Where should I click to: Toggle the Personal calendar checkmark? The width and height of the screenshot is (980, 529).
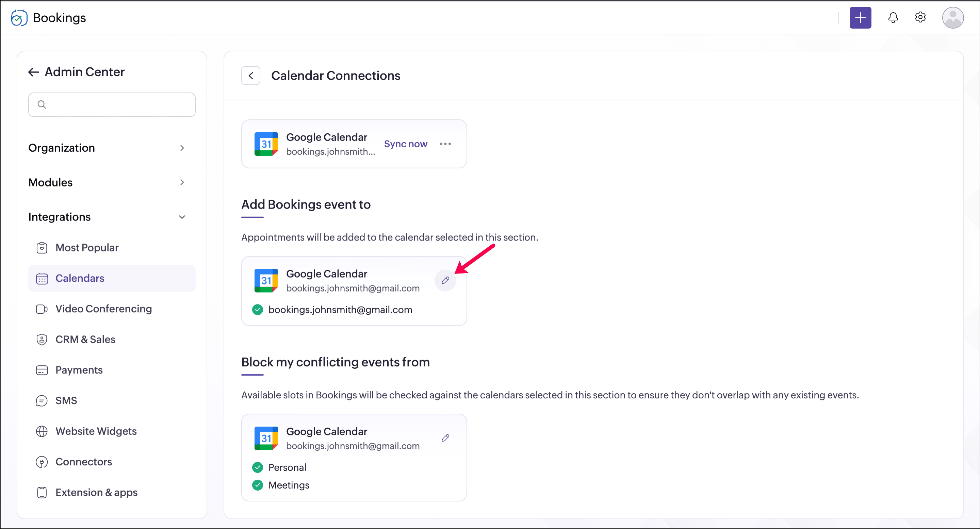(x=258, y=467)
